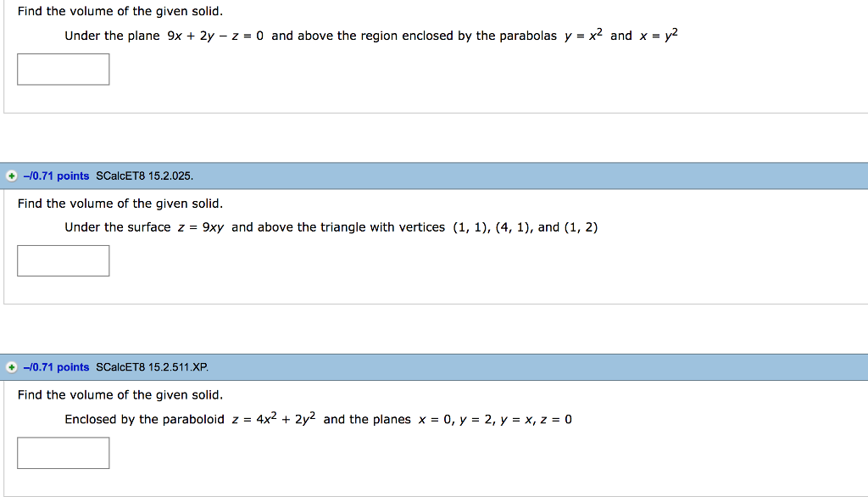Viewport: 868px width, 497px height.
Task: Select the answer box for the plane 9x+2y-z=0 problem
Action: 63,69
